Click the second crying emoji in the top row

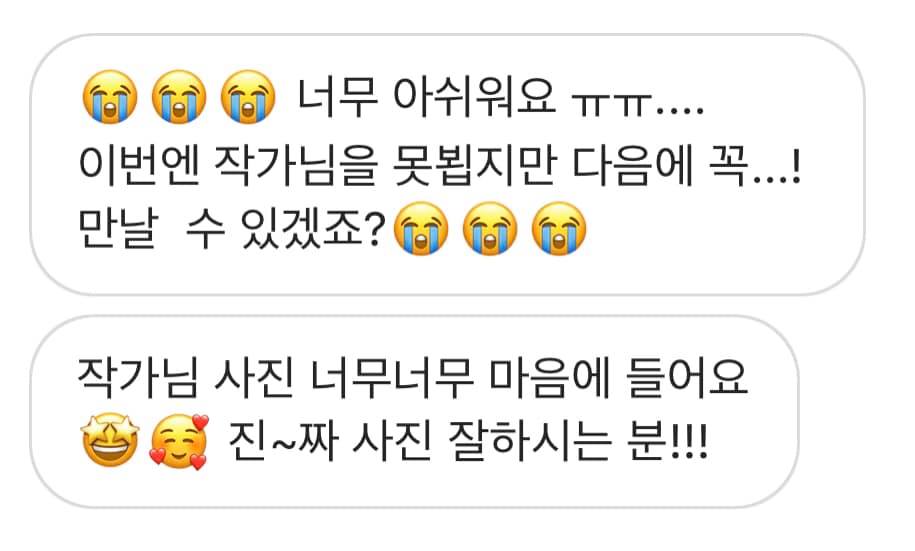point(179,97)
